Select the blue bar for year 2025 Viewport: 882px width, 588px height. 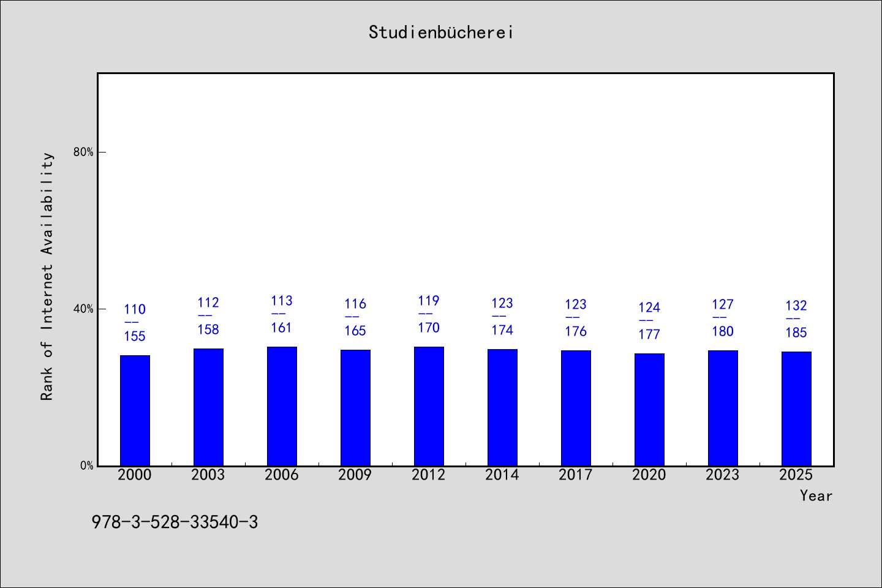(796, 409)
